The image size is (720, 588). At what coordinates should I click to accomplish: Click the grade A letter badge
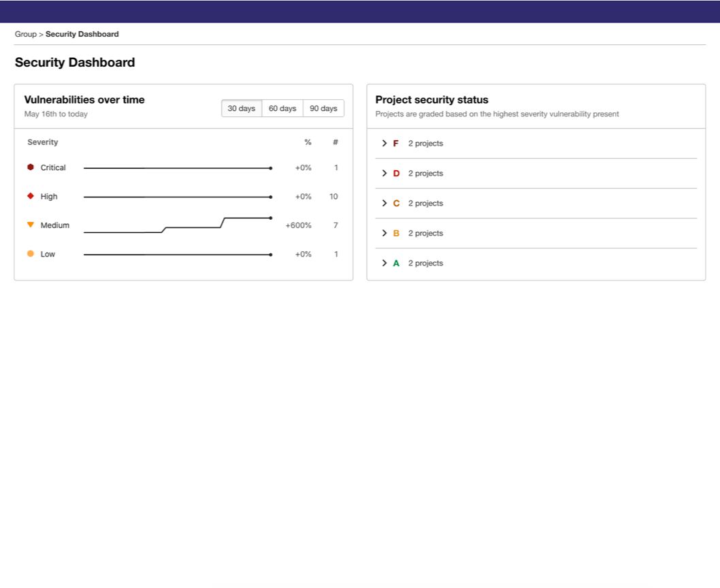[x=396, y=263]
